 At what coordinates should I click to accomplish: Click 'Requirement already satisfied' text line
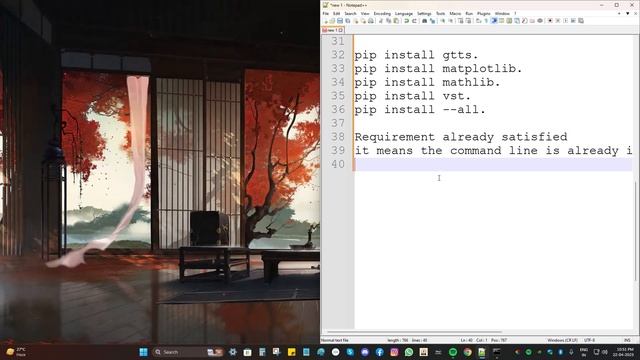click(461, 137)
